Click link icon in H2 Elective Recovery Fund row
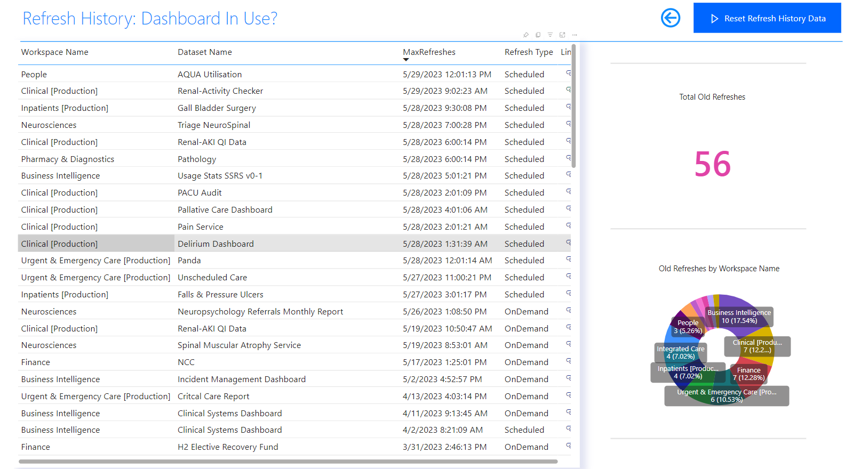Screen dimensions: 868x469 click(569, 446)
